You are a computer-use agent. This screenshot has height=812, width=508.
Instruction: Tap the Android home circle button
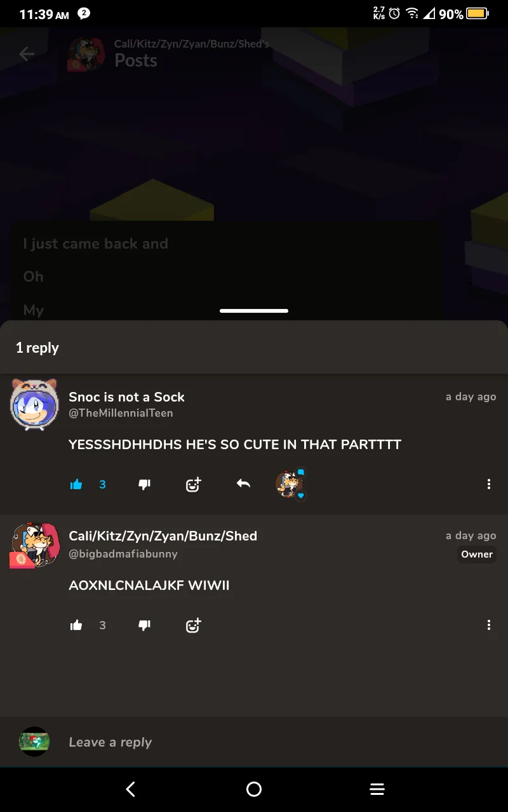point(254,789)
